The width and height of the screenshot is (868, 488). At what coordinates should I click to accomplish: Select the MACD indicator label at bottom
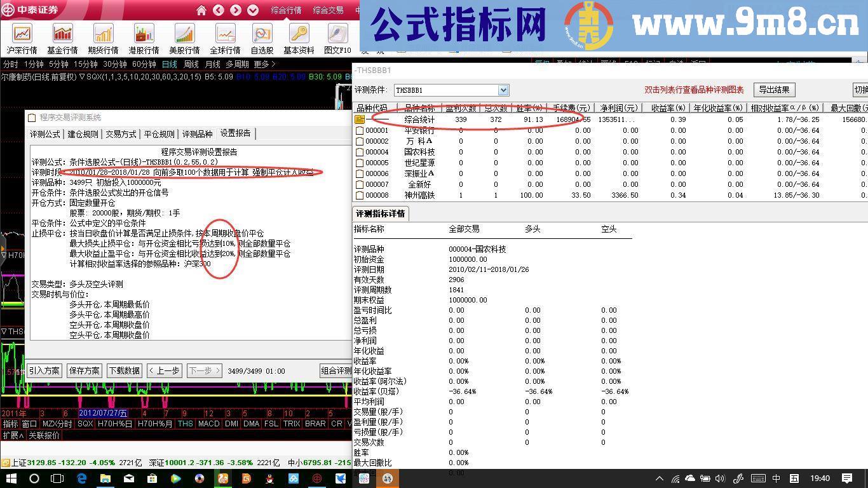pos(209,423)
